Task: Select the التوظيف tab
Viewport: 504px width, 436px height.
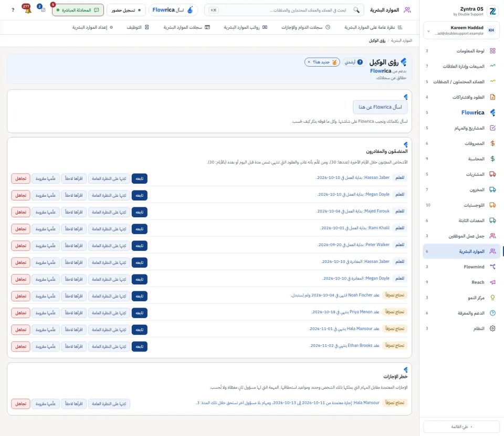Action: click(x=138, y=27)
